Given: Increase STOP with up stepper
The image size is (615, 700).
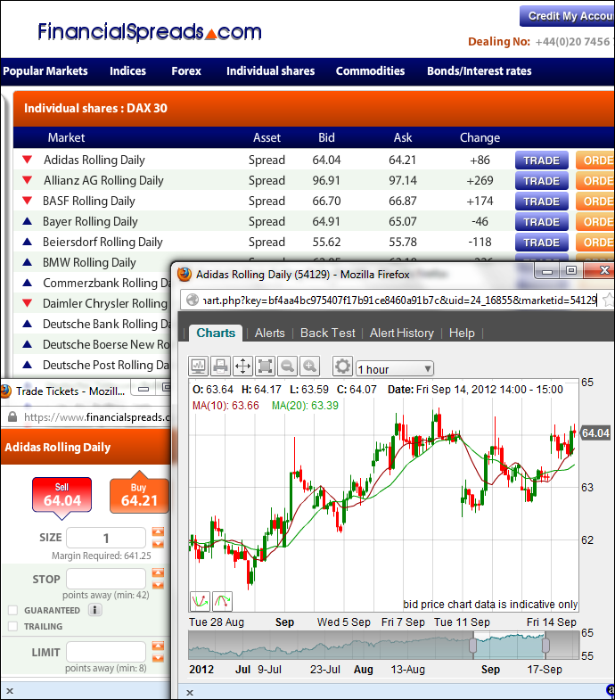Looking at the screenshot, I should (158, 572).
